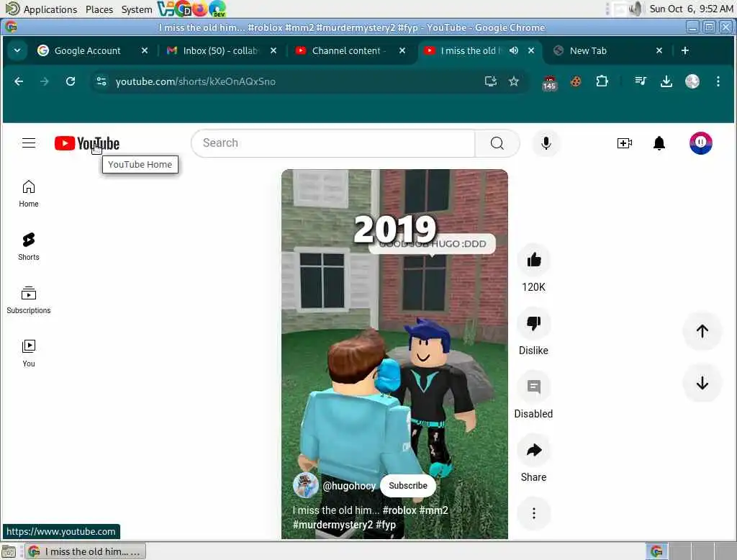Image resolution: width=737 pixels, height=560 pixels.
Task: Open the notifications bell
Action: point(659,143)
